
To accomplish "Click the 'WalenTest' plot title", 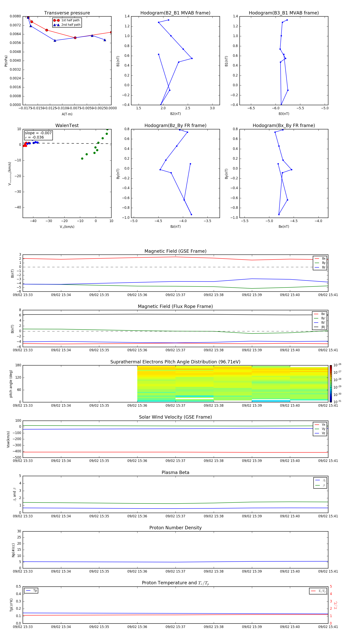I will tap(67, 125).
